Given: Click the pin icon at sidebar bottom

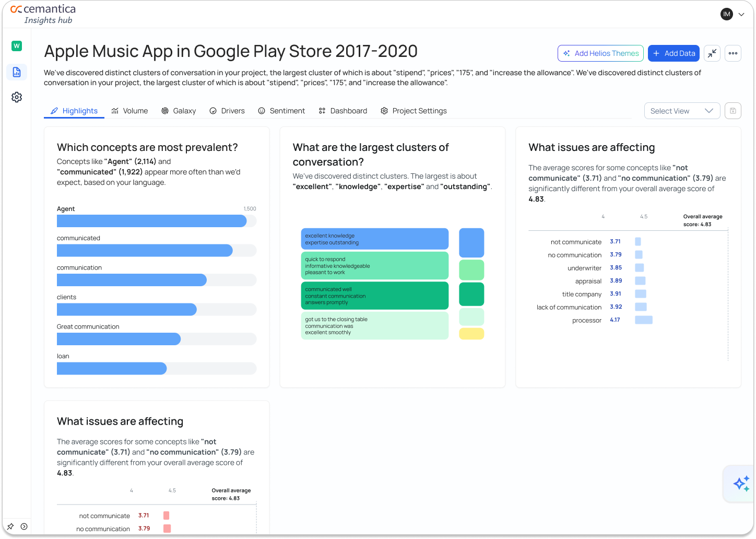Looking at the screenshot, I should click(10, 526).
